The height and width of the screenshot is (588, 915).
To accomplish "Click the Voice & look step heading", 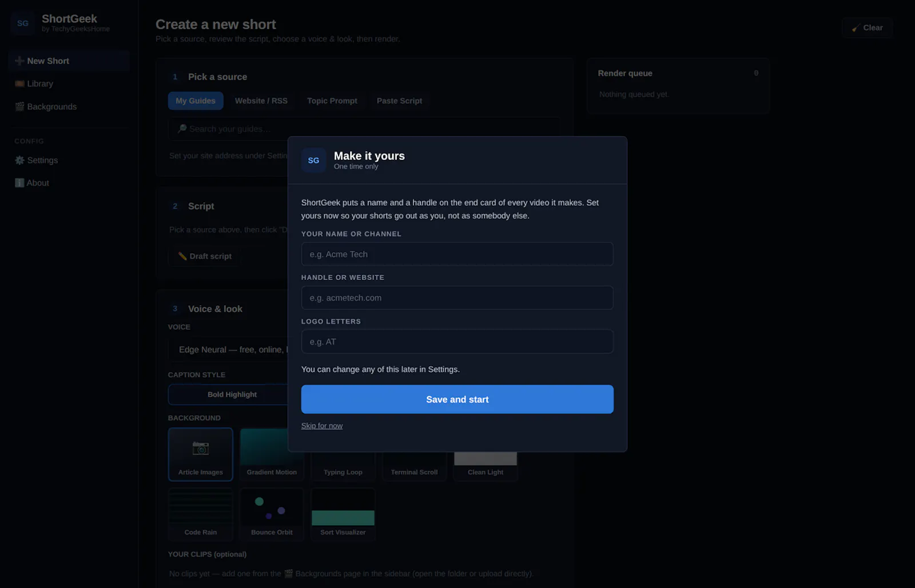I will (215, 309).
